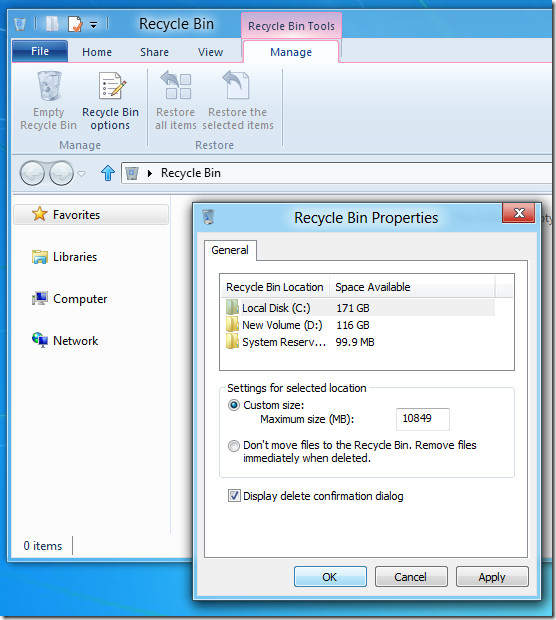Click the System Reserved drive icon
Viewport: 556px width, 620px height.
tap(232, 342)
